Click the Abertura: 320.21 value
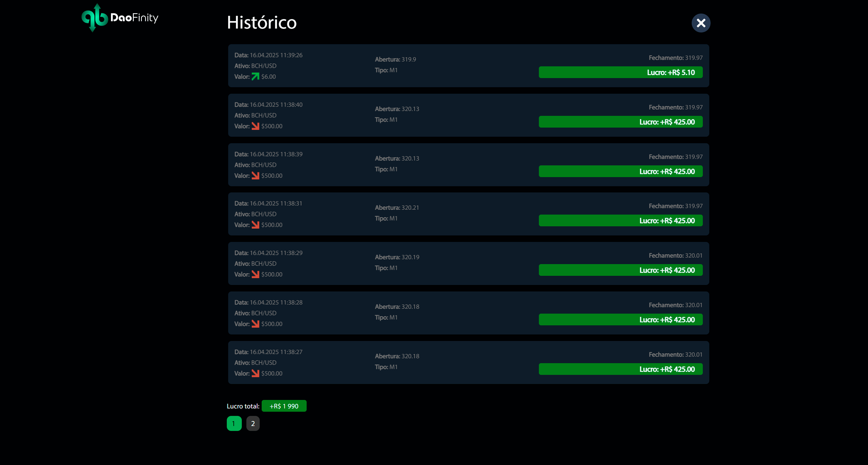868x465 pixels. pos(397,207)
